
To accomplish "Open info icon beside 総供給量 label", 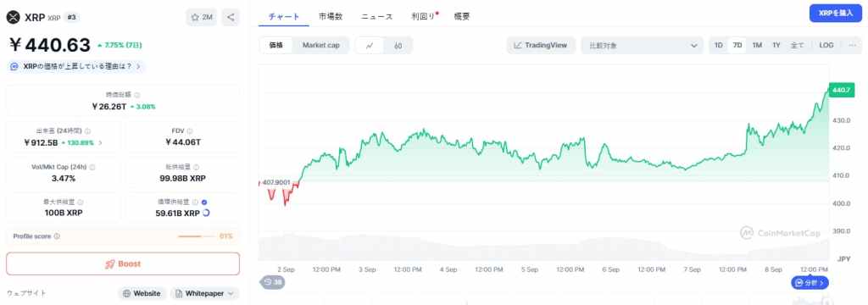I will (197, 167).
